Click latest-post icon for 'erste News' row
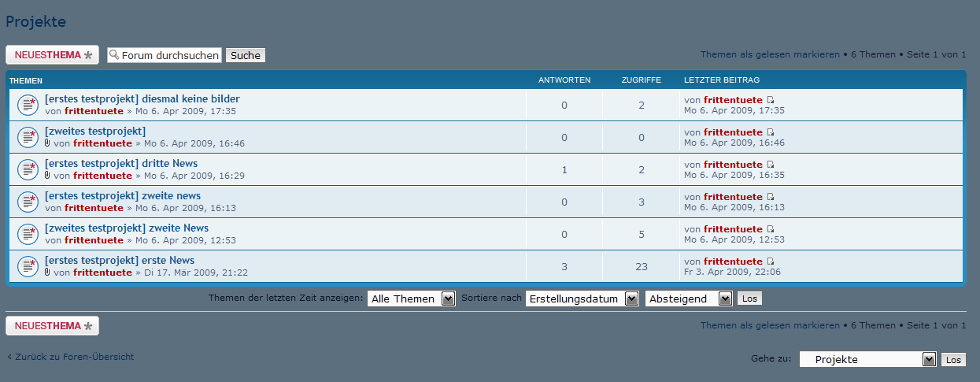 tap(771, 261)
